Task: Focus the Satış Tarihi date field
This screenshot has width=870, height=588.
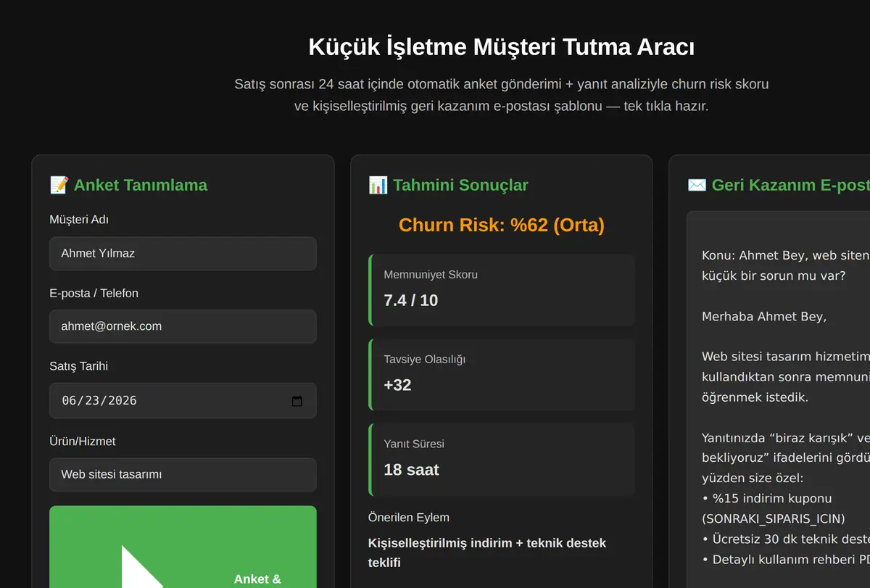Action: pyautogui.click(x=183, y=401)
